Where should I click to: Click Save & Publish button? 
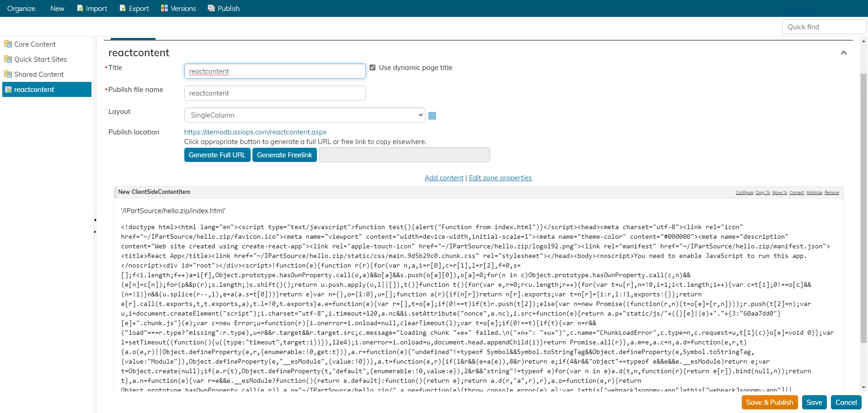tap(770, 402)
